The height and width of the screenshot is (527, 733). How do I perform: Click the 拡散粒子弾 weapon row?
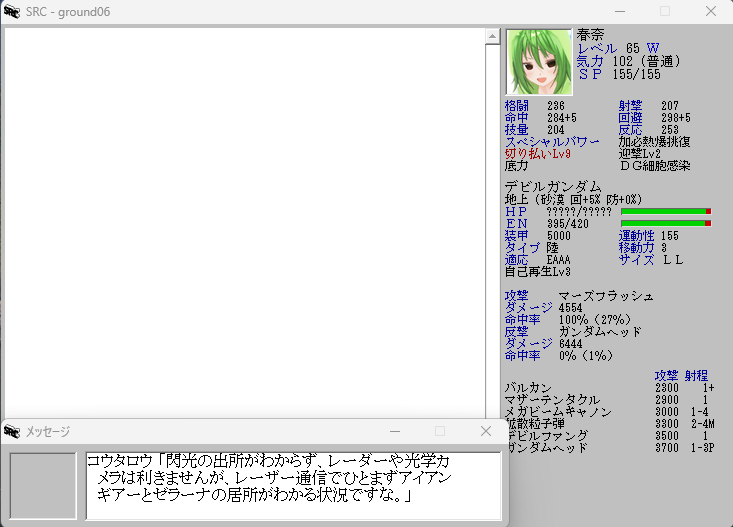pyautogui.click(x=610, y=424)
